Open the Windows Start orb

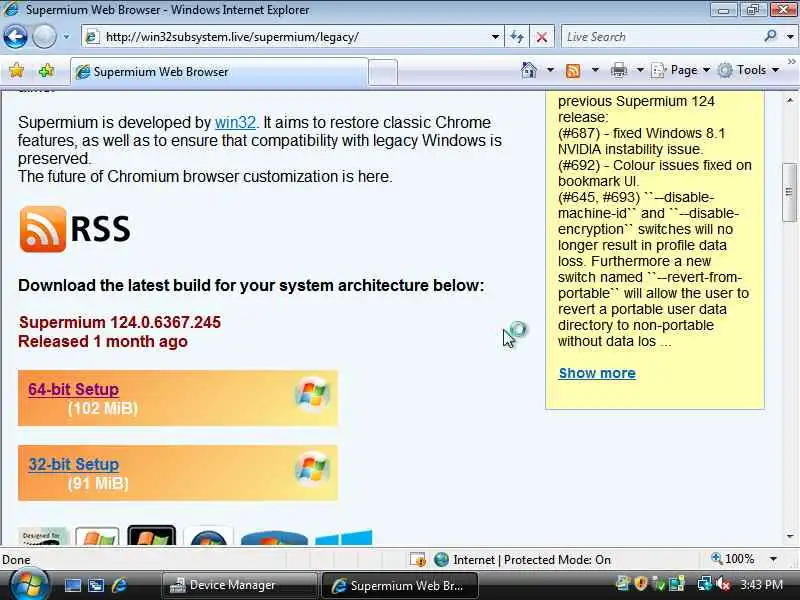click(29, 585)
